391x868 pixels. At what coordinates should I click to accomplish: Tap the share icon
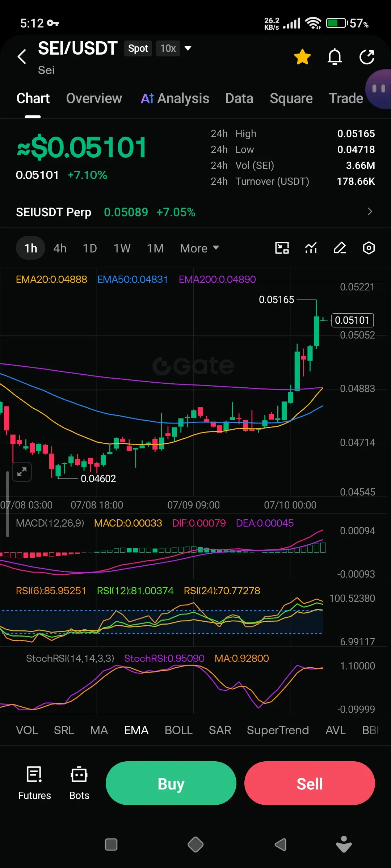(367, 57)
